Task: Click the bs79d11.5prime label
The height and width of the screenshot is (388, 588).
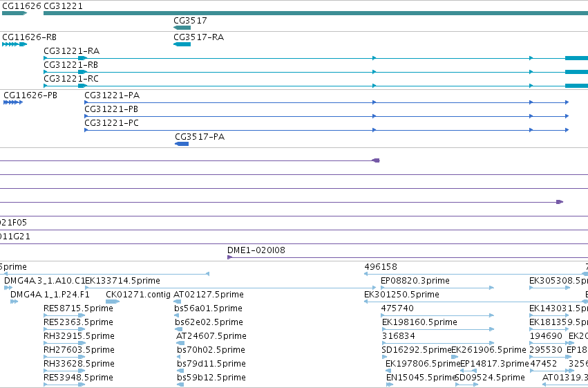Action: click(211, 363)
